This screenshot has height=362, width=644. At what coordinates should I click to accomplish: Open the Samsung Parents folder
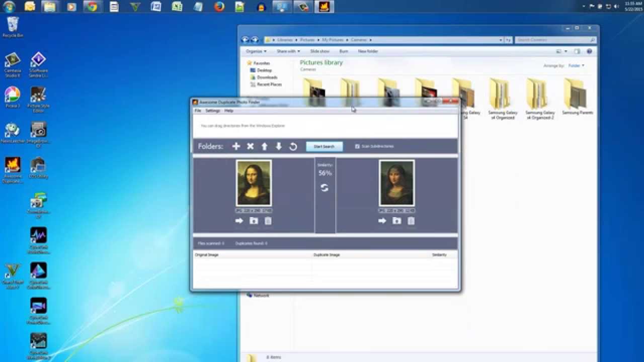577,96
